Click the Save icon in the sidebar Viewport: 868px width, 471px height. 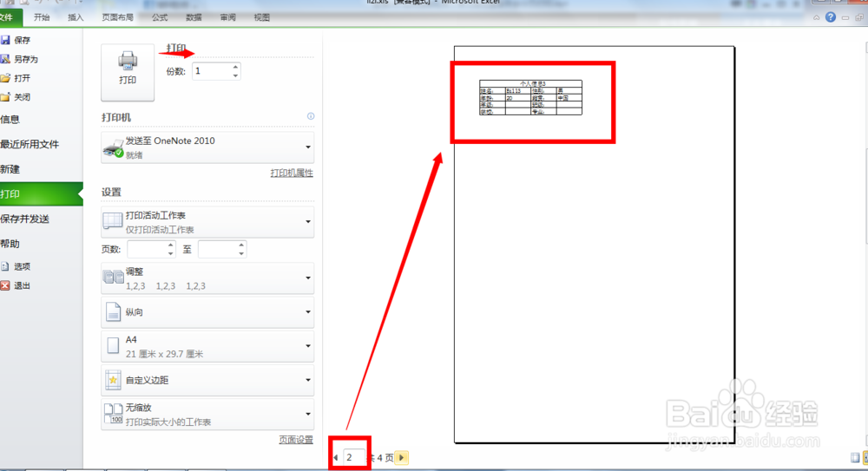point(5,40)
